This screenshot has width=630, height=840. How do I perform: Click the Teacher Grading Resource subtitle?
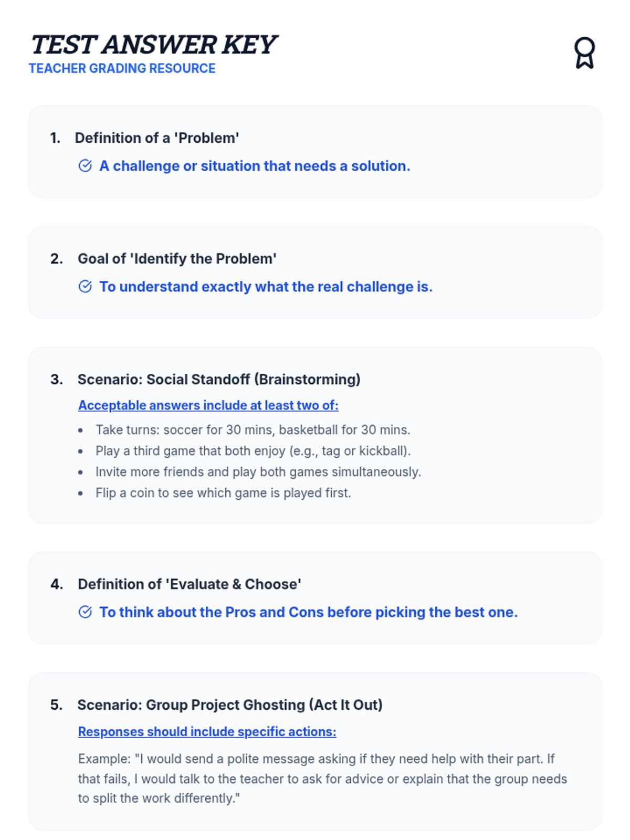click(122, 69)
